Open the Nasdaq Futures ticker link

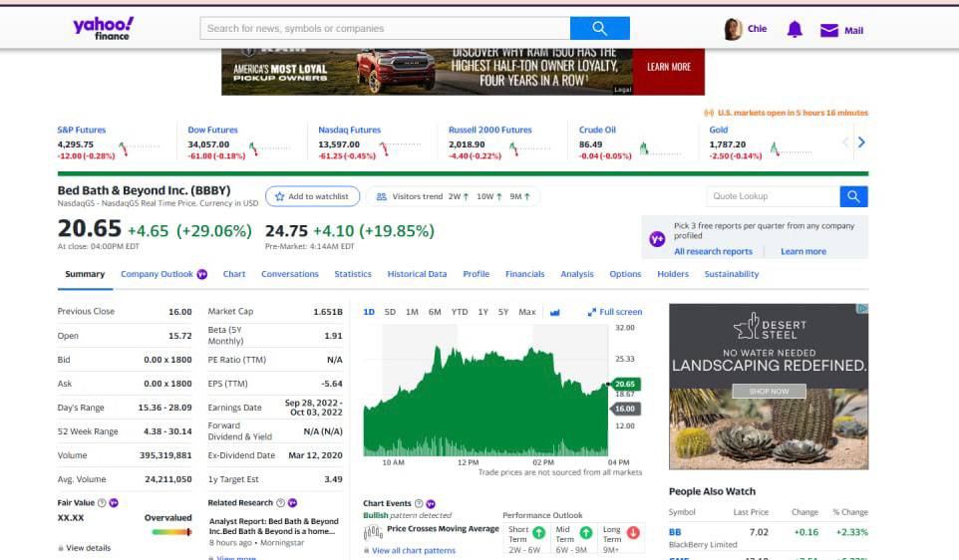point(349,131)
